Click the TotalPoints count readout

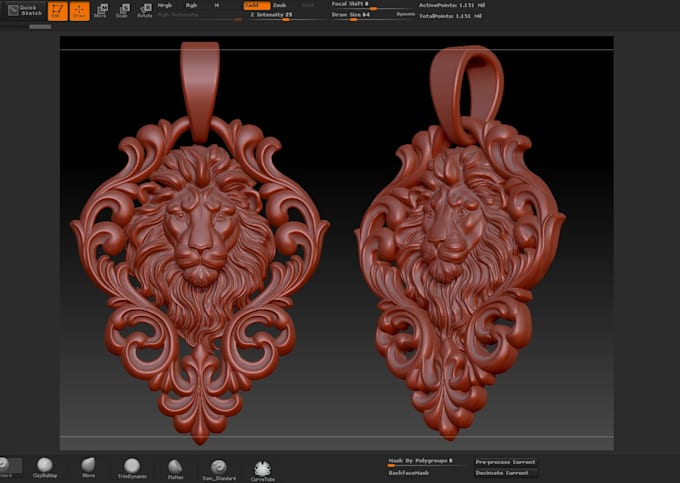[x=450, y=16]
